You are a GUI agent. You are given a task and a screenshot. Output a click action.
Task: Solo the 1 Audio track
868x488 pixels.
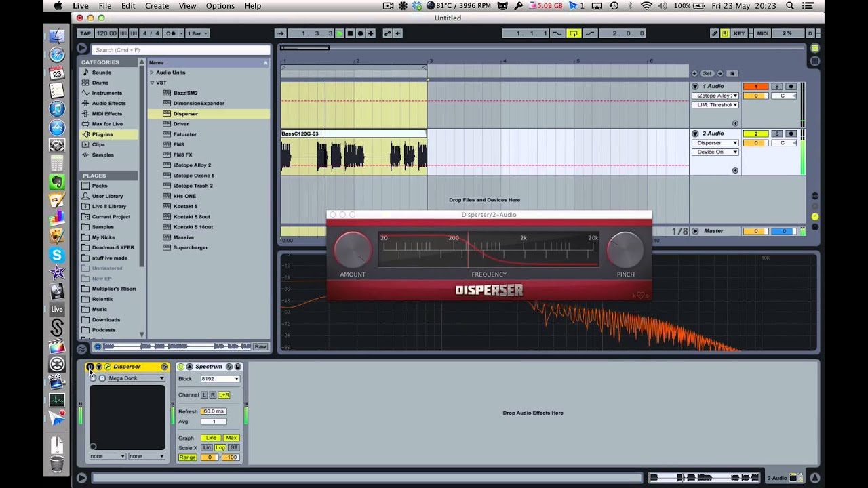pos(777,87)
